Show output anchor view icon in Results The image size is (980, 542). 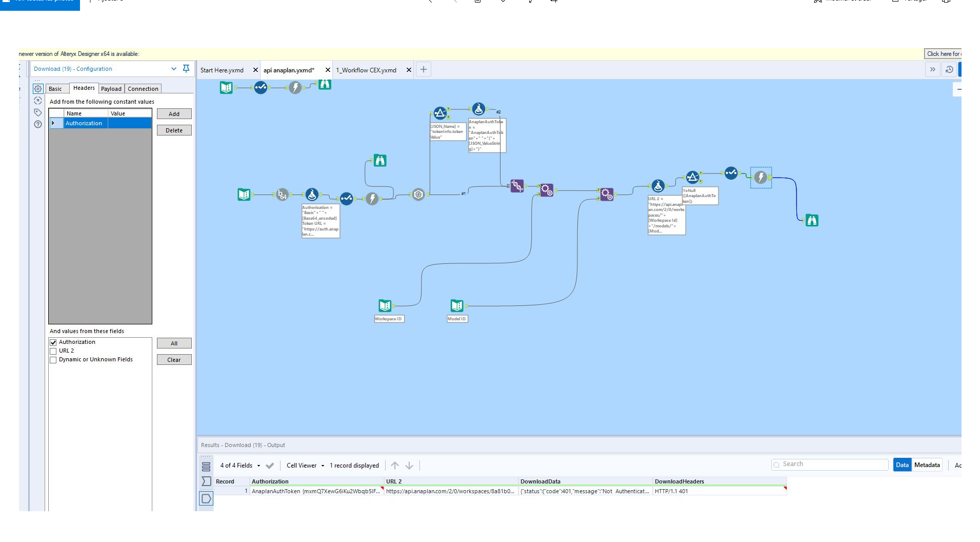pos(206,498)
